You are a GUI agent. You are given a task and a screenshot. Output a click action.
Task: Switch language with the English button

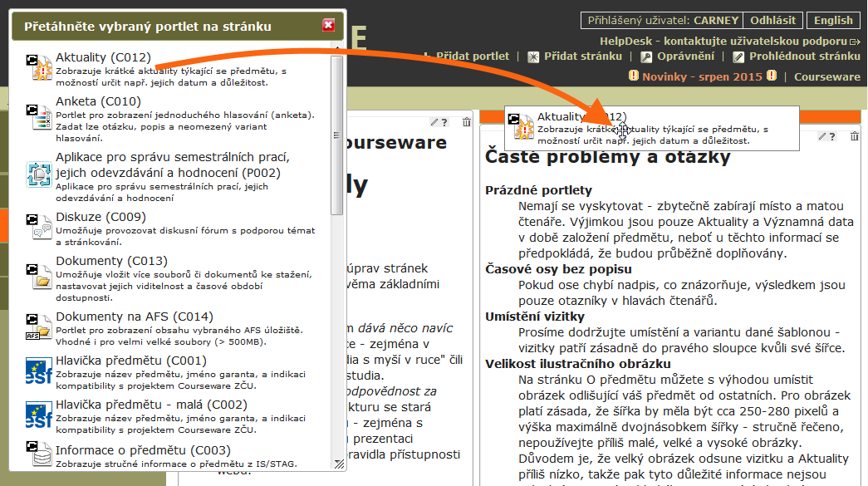pyautogui.click(x=833, y=21)
